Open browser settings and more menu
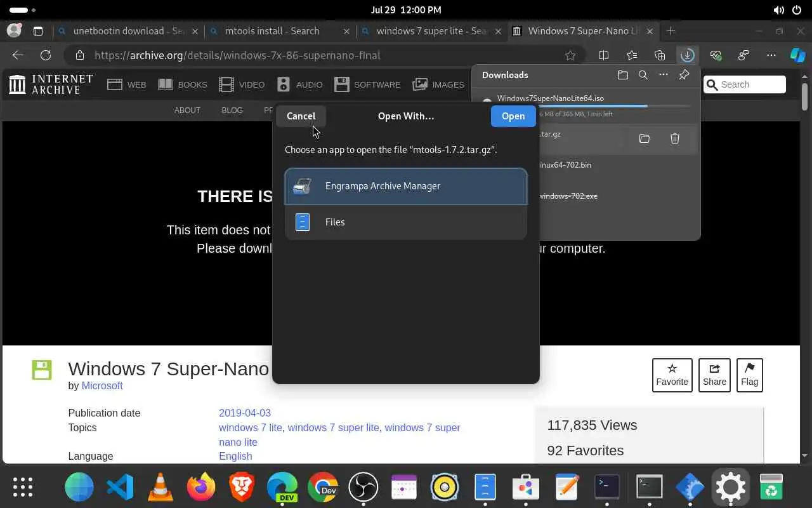812x508 pixels. click(x=771, y=55)
